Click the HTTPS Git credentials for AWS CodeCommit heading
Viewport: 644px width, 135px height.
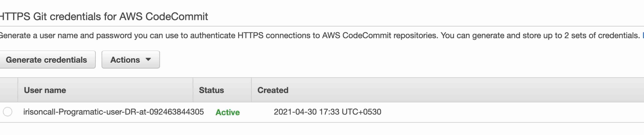(x=104, y=16)
